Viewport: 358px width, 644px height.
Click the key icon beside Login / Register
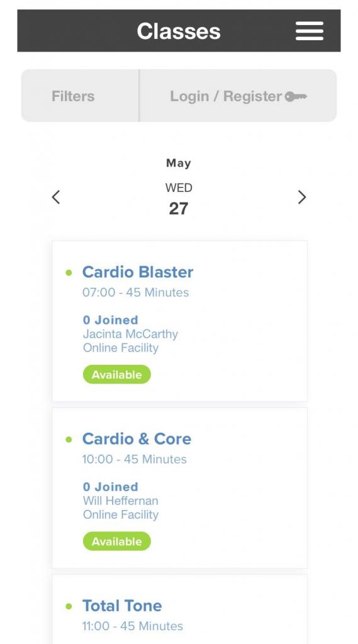[x=296, y=96]
